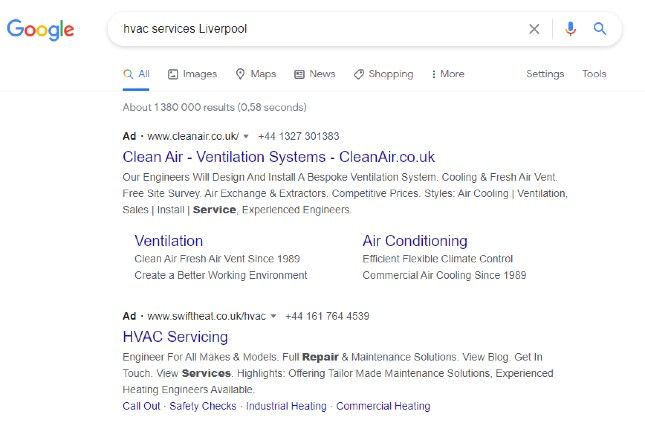645x430 pixels.
Task: Switch to the Maps tab
Action: pyautogui.click(x=255, y=74)
